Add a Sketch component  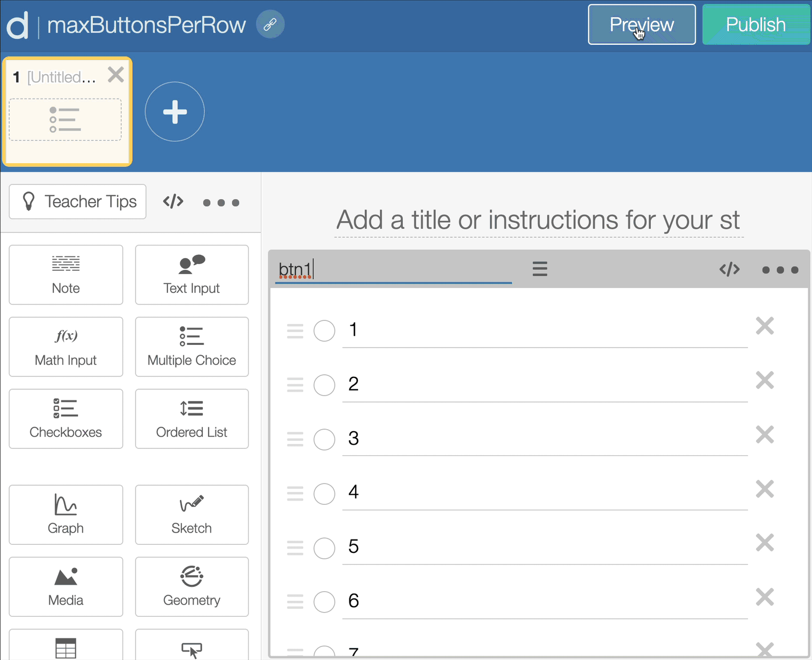pos(192,514)
